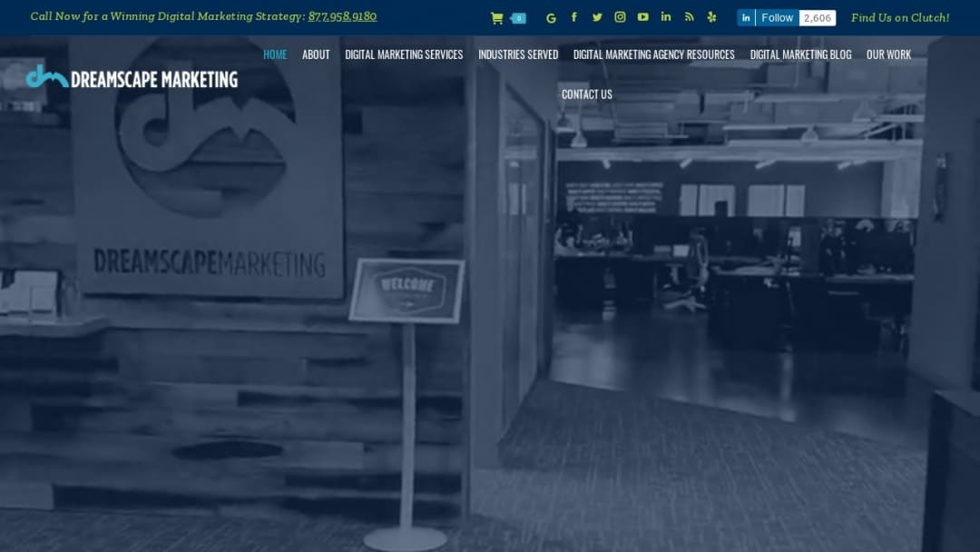Open the Industries Served dropdown

pyautogui.click(x=518, y=54)
